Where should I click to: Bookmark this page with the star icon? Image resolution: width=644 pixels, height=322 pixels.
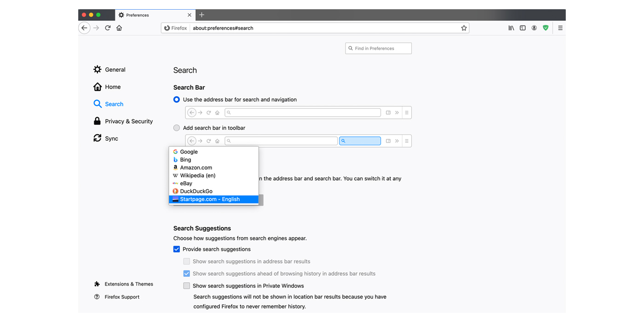pos(464,28)
